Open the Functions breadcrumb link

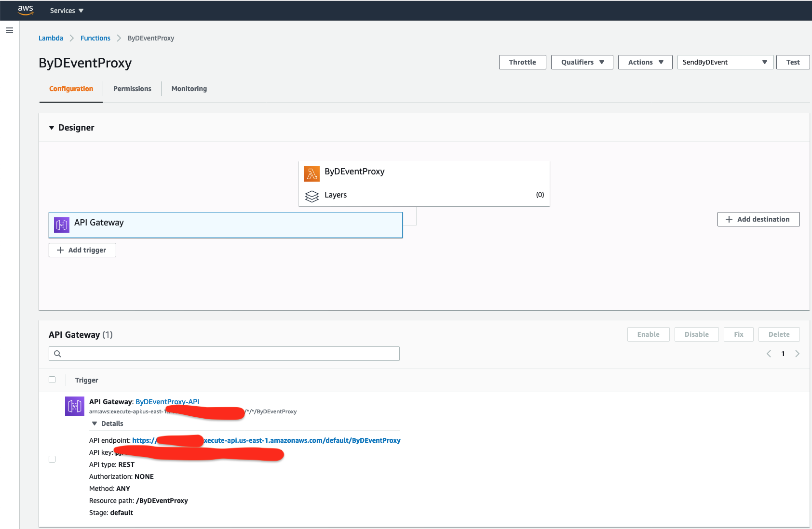click(95, 38)
